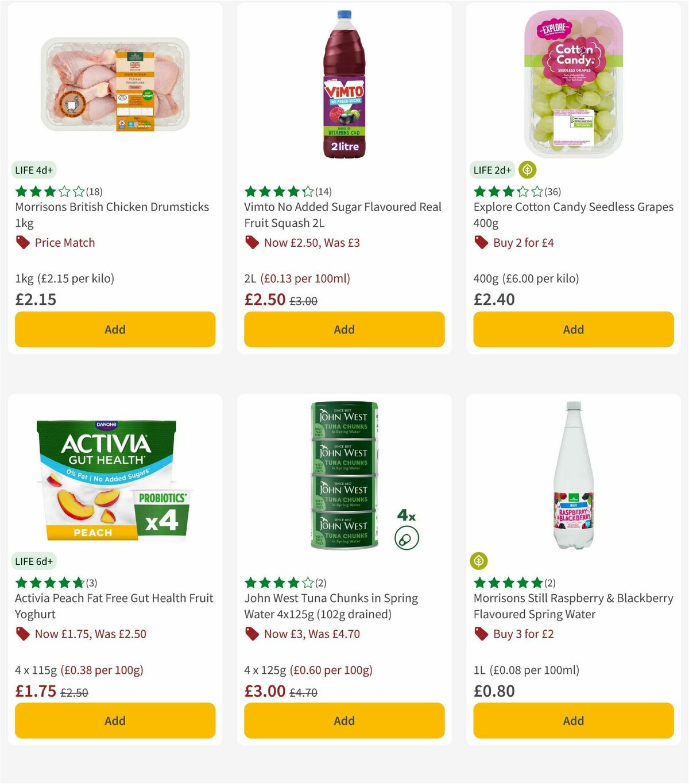Add John West tuna chunks to basket
The width and height of the screenshot is (689, 784).
point(343,720)
